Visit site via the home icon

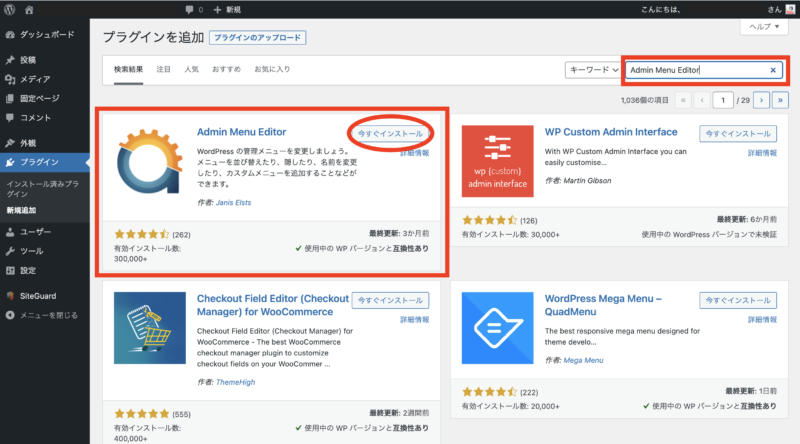click(29, 10)
